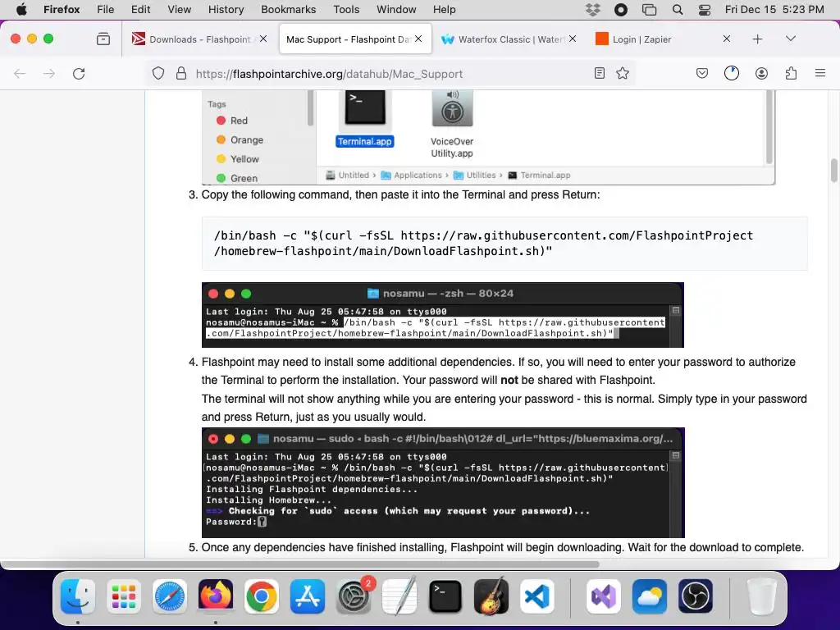
Task: Go forward to next page
Action: 49,73
